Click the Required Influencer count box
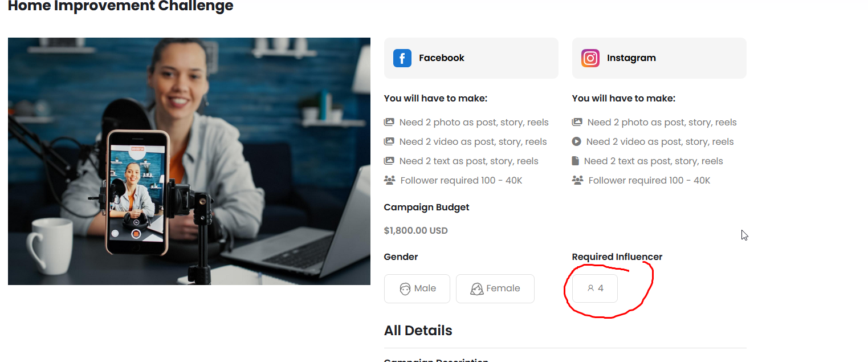This screenshot has height=362, width=868. 595,288
